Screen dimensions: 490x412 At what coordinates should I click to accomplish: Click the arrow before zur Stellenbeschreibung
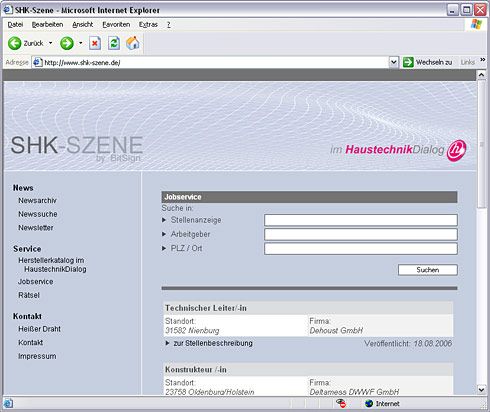coord(168,343)
